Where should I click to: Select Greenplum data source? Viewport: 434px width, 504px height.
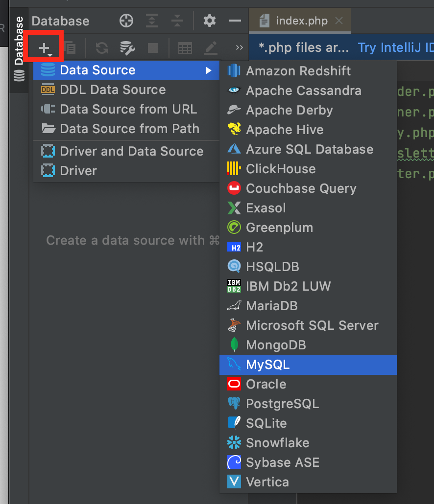point(308,228)
